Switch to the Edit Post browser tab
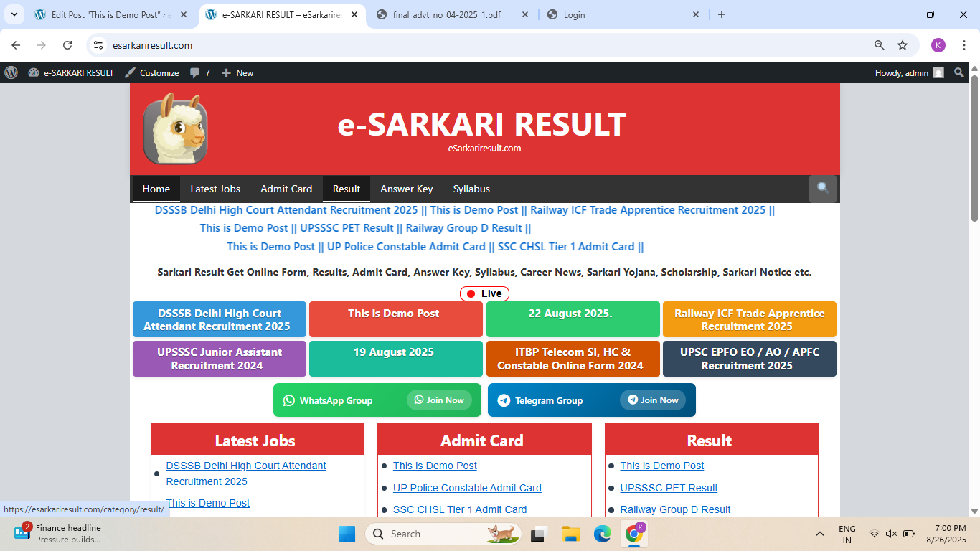 tap(110, 14)
